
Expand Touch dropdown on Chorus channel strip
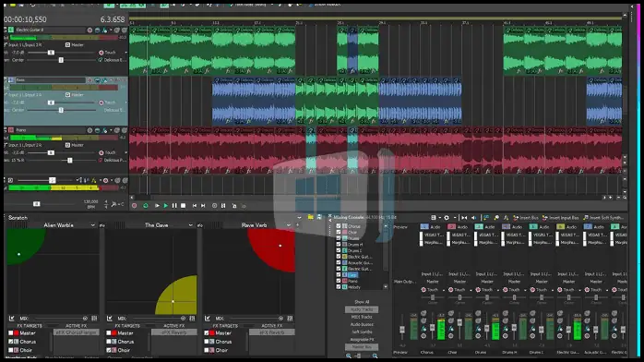point(443,290)
